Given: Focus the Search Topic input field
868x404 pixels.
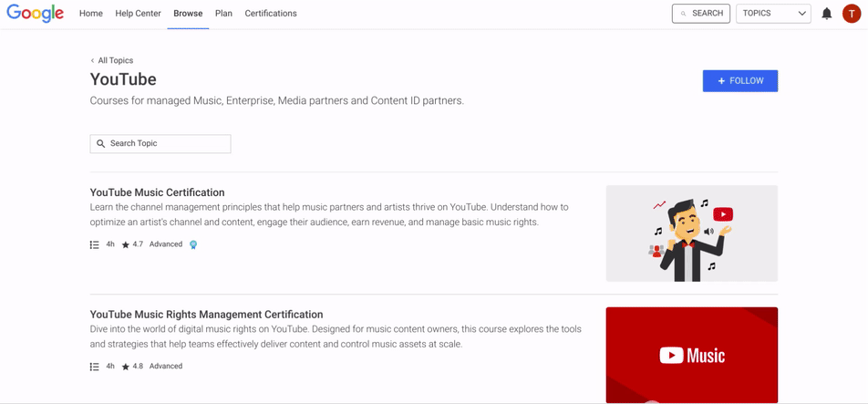Looking at the screenshot, I should [160, 143].
